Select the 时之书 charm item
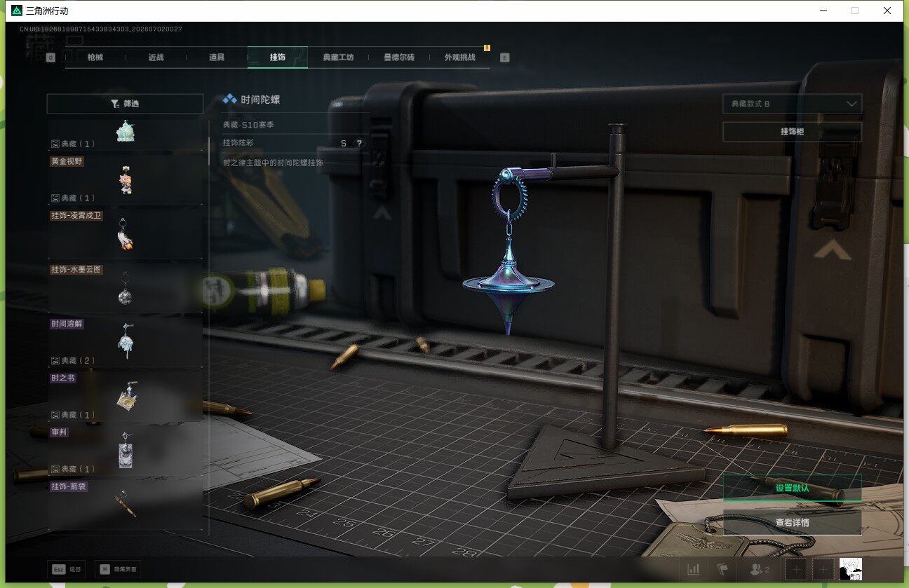Screen dimensions: 909x588 click(x=125, y=396)
